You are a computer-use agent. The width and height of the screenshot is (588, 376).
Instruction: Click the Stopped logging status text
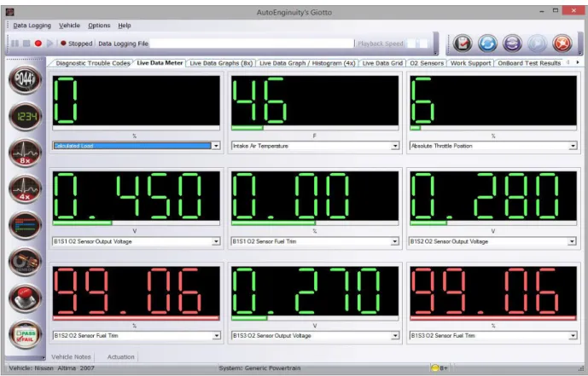(x=80, y=43)
